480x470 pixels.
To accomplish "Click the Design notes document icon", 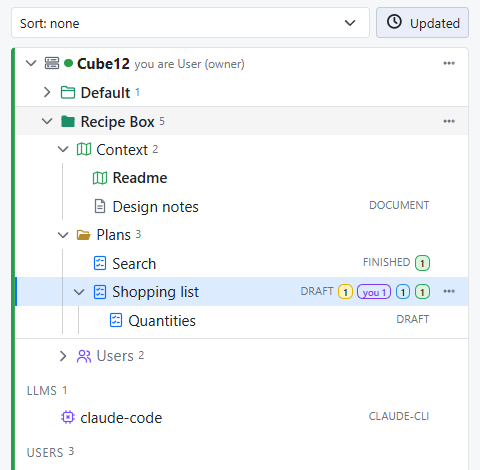I will coord(100,206).
